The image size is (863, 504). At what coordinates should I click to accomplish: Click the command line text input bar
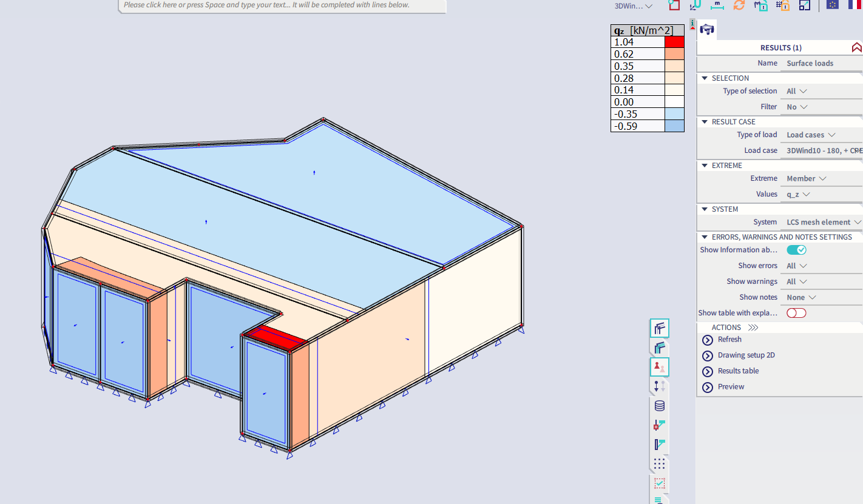(282, 5)
